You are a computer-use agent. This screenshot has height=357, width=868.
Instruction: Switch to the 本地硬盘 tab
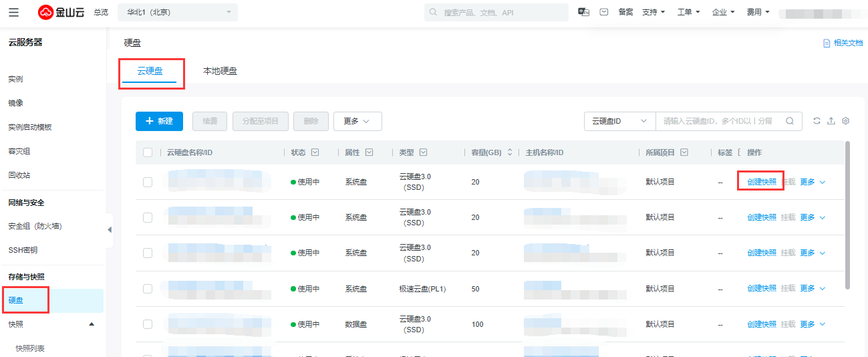click(x=220, y=71)
